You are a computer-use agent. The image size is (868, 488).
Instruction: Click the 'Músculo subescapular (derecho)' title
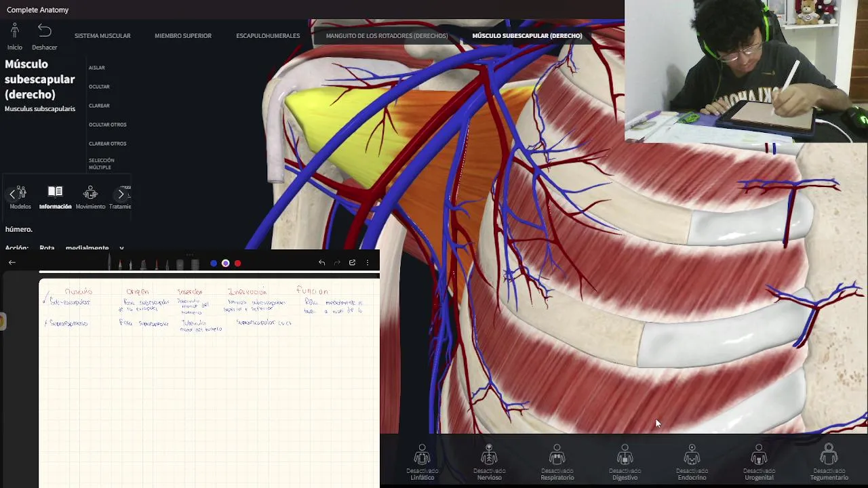point(39,79)
